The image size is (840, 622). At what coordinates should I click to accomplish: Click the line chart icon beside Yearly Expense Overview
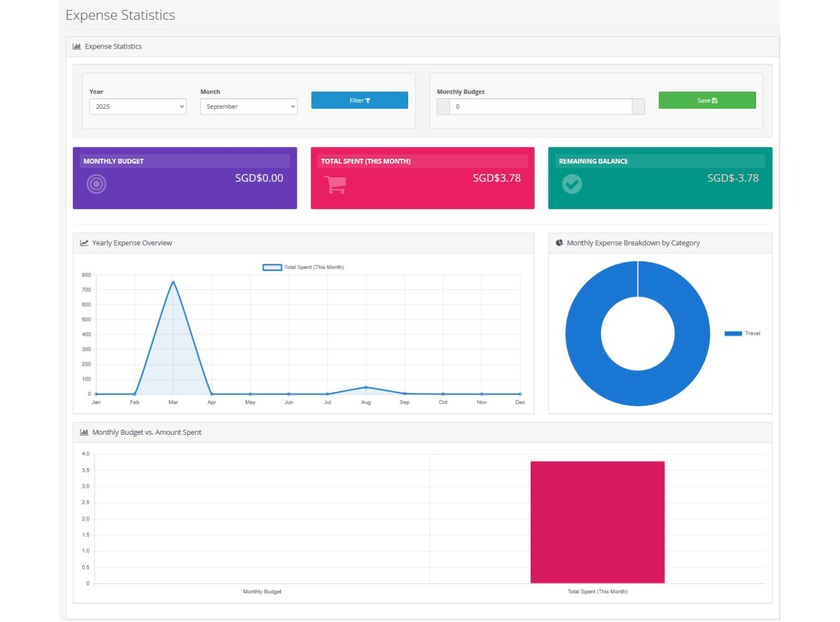84,243
